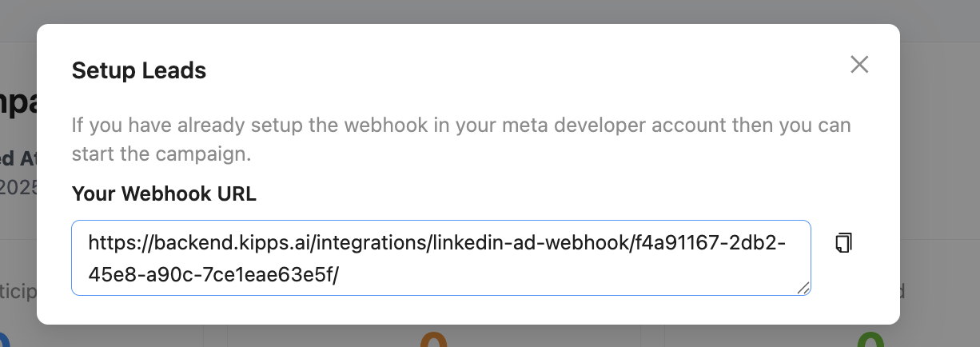Click the instruction paragraph in the dialog
This screenshot has height=347, width=980.
pos(461,140)
